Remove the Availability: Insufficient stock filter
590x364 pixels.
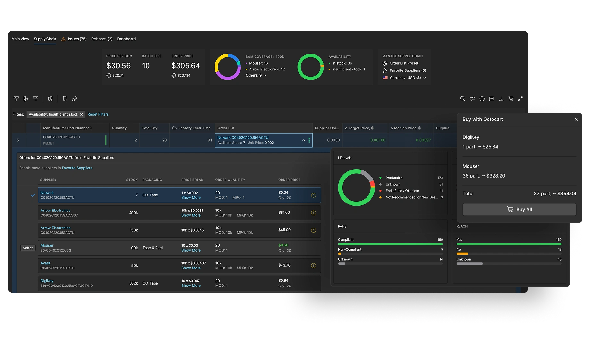(82, 114)
